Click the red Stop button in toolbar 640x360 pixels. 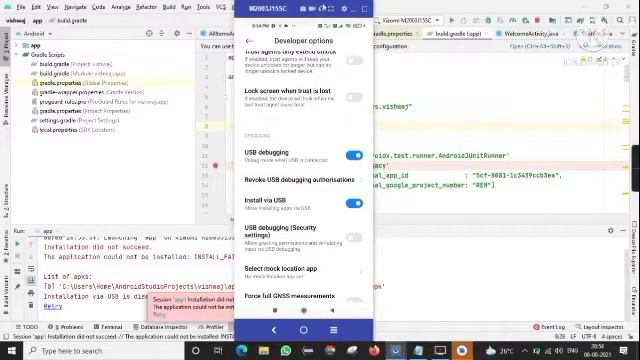[538, 20]
